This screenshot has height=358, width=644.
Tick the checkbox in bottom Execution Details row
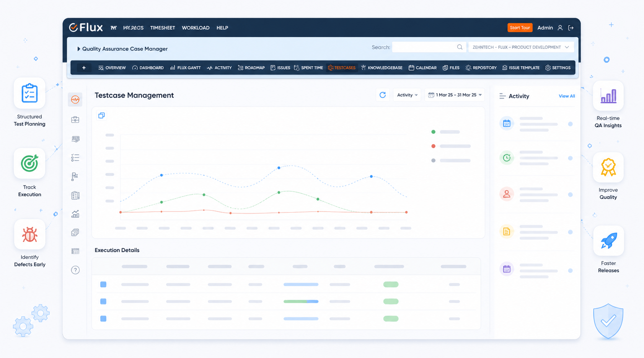click(x=103, y=319)
